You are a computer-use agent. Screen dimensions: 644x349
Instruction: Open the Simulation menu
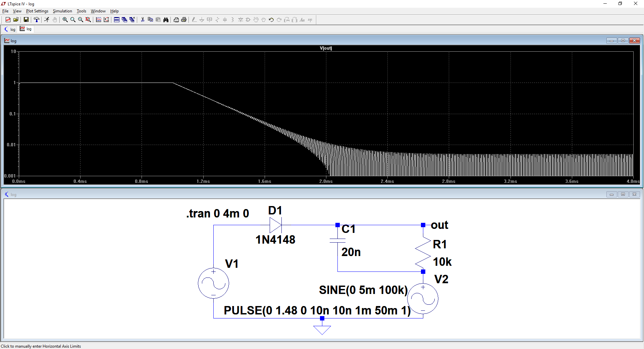(62, 11)
